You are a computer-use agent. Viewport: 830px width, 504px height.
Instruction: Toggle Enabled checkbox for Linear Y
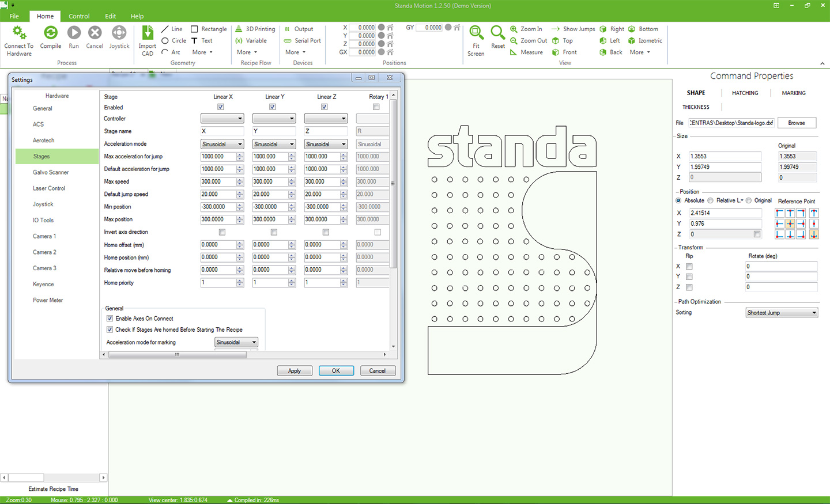coord(273,107)
